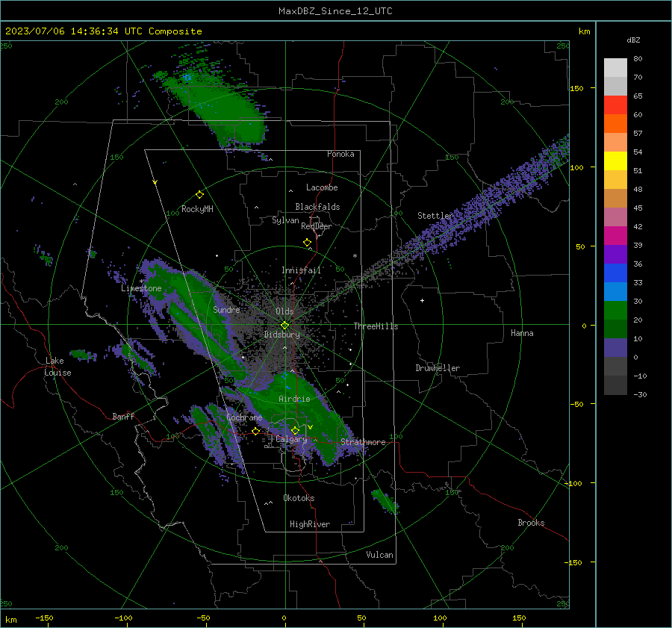Click the white asterisk marker above Limestone
Viewport: 672px width, 628px height.
click(141, 282)
